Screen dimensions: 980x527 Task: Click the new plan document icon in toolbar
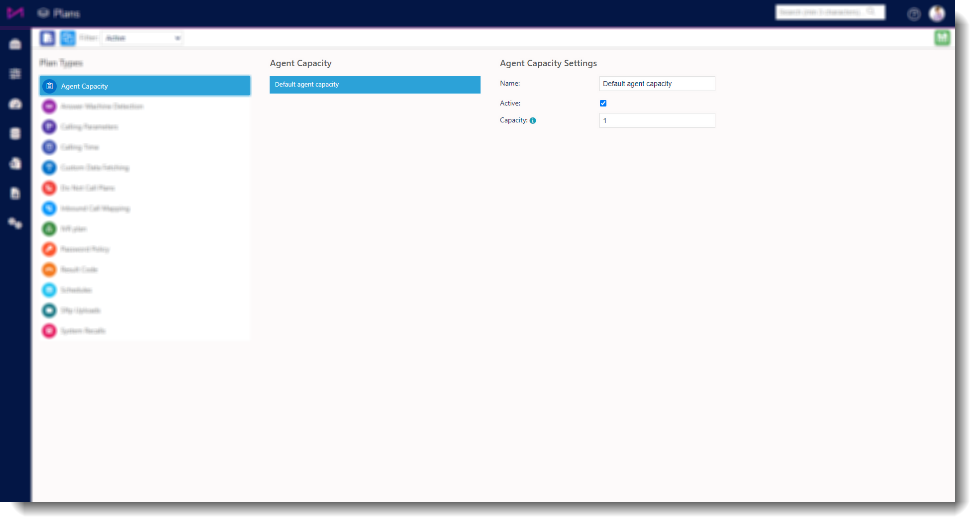point(48,38)
